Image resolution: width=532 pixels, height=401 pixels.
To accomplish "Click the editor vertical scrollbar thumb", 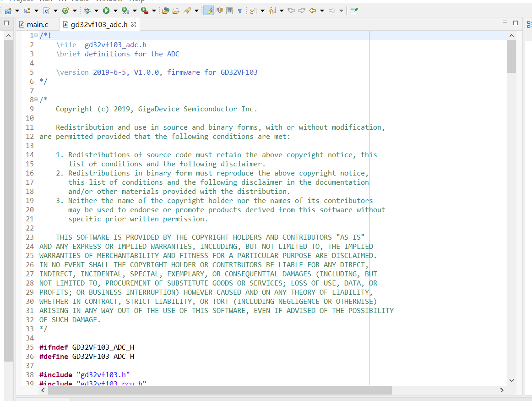I will coord(512,57).
